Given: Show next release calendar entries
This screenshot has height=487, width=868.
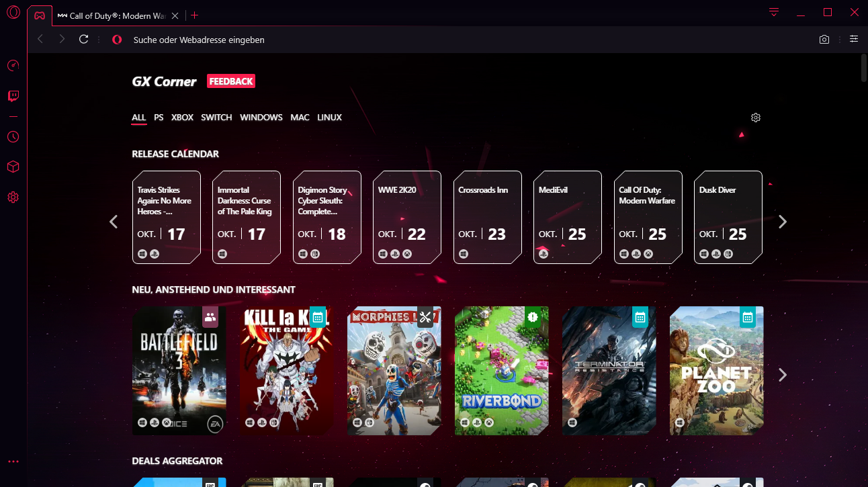Looking at the screenshot, I should [x=782, y=222].
